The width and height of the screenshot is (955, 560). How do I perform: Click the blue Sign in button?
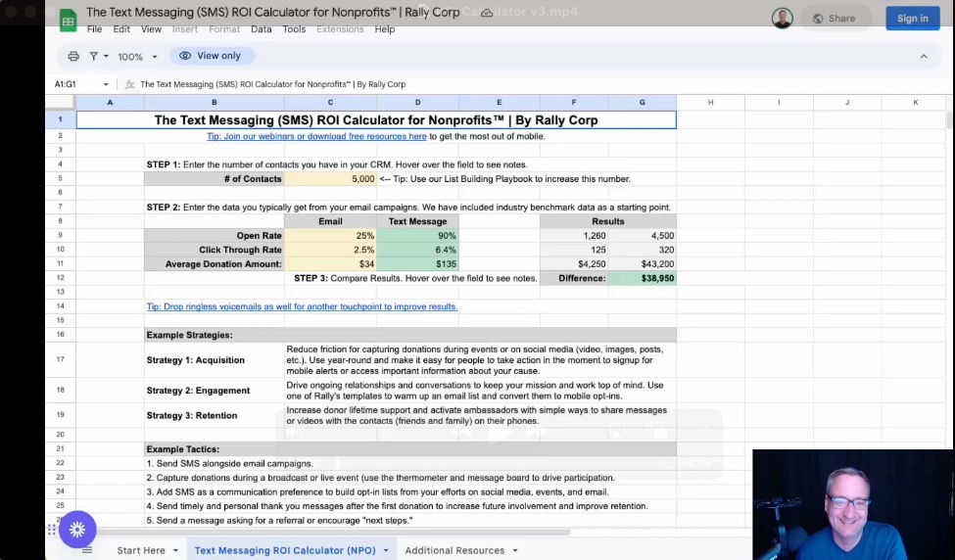[912, 18]
